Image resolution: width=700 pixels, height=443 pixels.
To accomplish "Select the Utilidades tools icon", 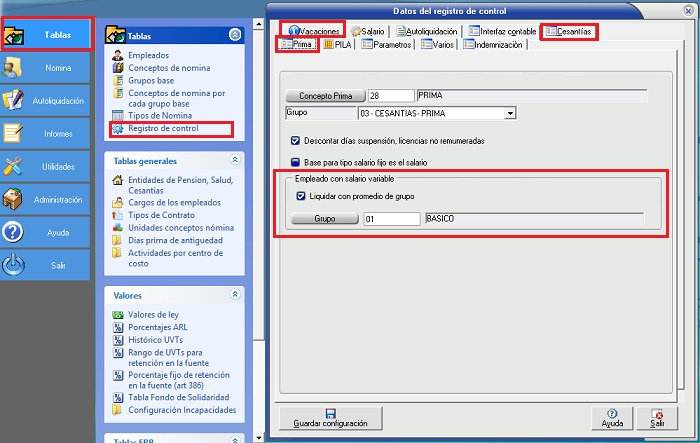I will pos(14,166).
